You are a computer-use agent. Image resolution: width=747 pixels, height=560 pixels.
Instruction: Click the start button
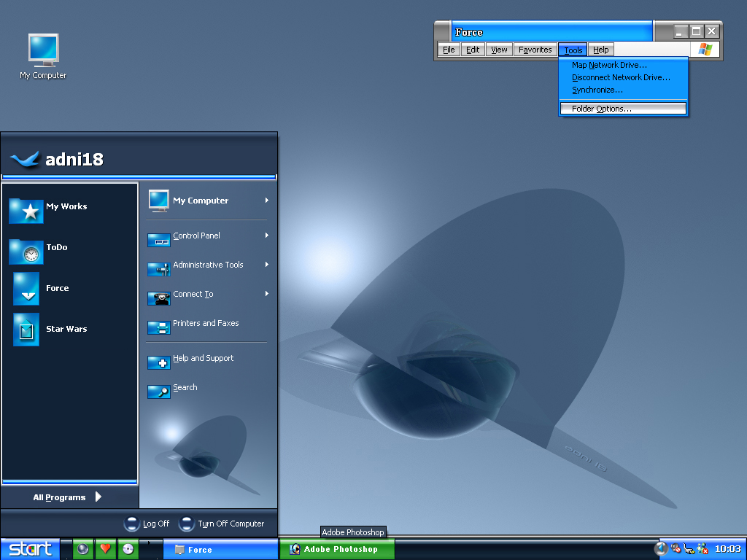[x=31, y=549]
